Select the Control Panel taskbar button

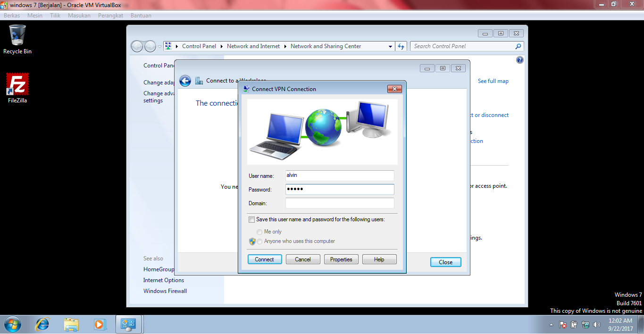coord(128,325)
